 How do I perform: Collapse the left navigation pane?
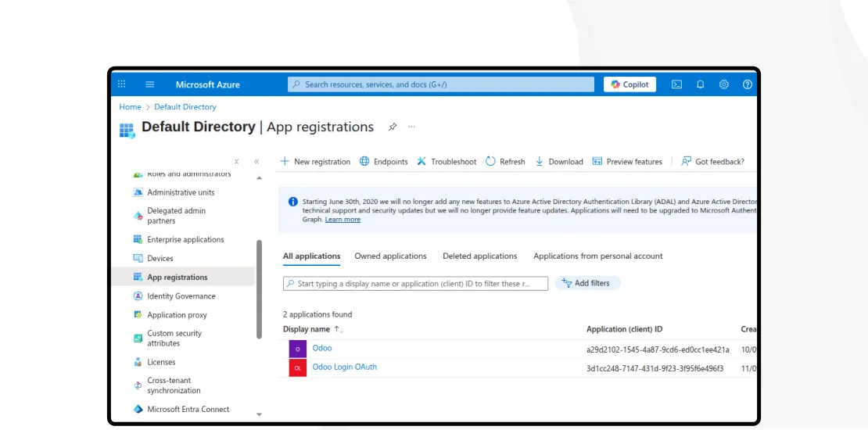(x=256, y=162)
